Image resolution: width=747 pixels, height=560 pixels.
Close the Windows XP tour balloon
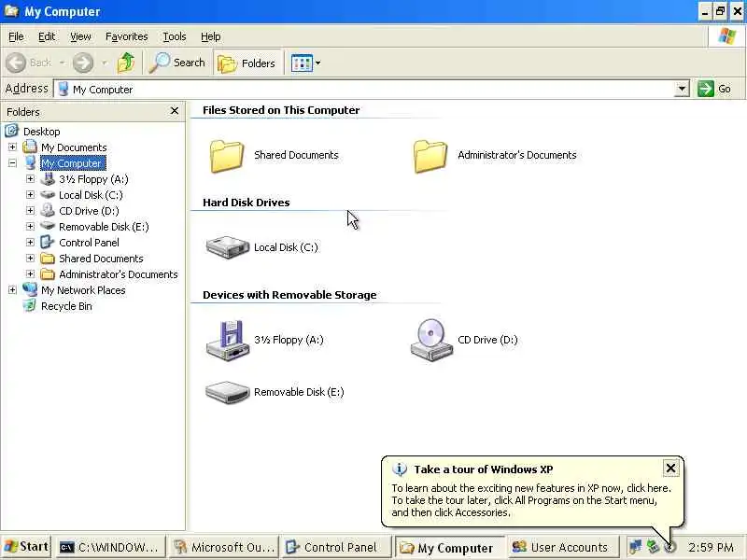pyautogui.click(x=670, y=469)
